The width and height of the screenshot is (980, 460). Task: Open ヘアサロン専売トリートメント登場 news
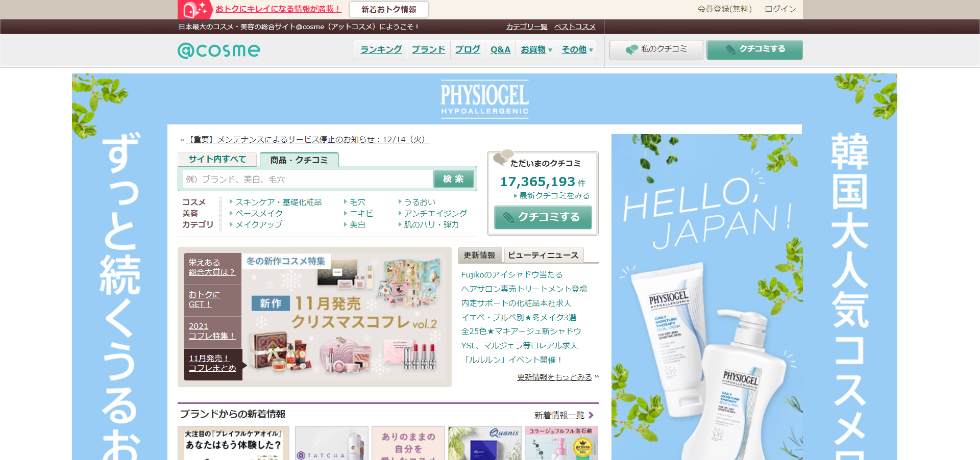(x=524, y=289)
